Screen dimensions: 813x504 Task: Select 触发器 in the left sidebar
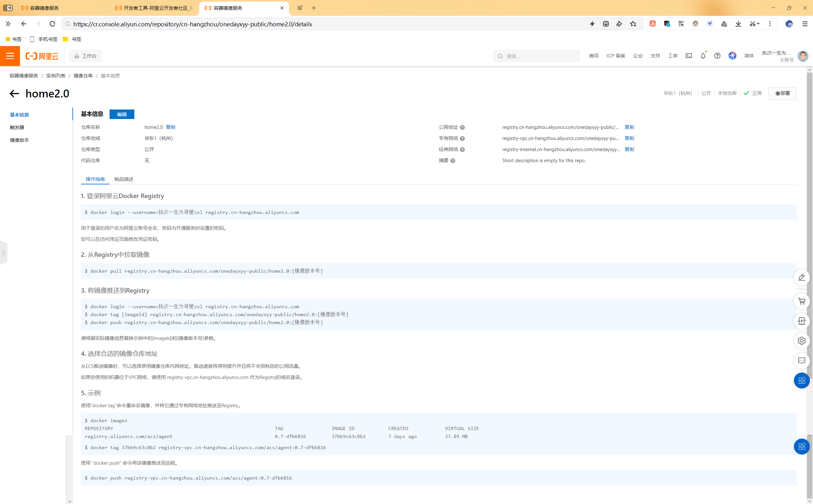17,127
